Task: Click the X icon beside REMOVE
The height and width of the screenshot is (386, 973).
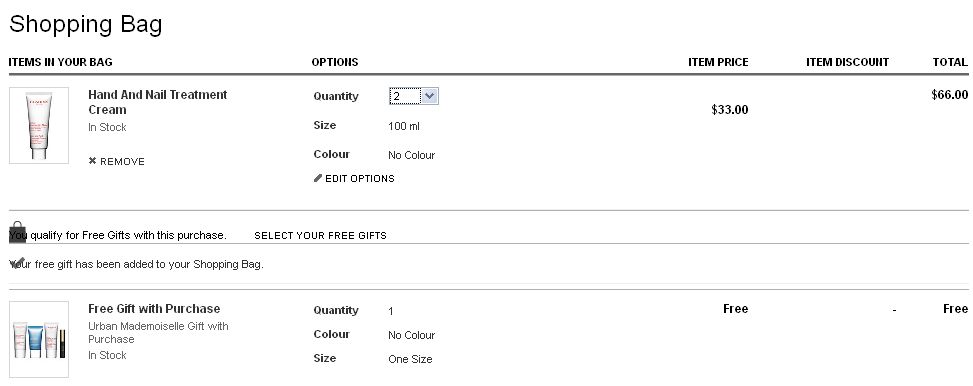Action: point(92,161)
